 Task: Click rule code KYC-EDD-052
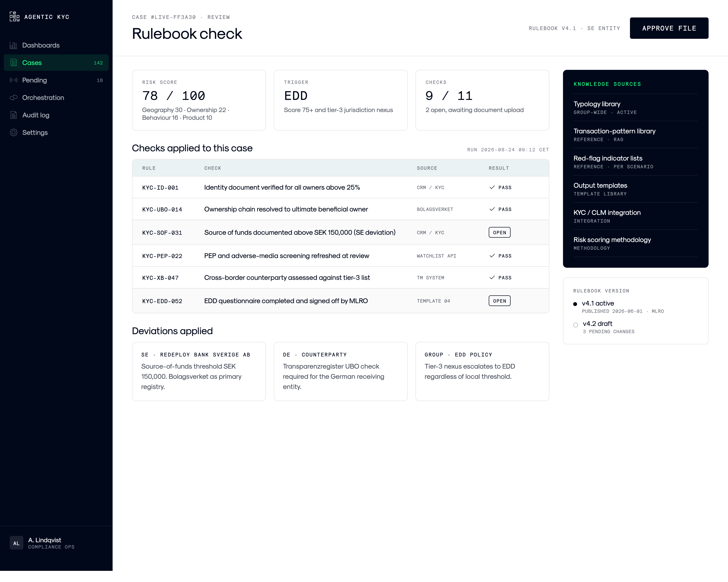point(162,301)
